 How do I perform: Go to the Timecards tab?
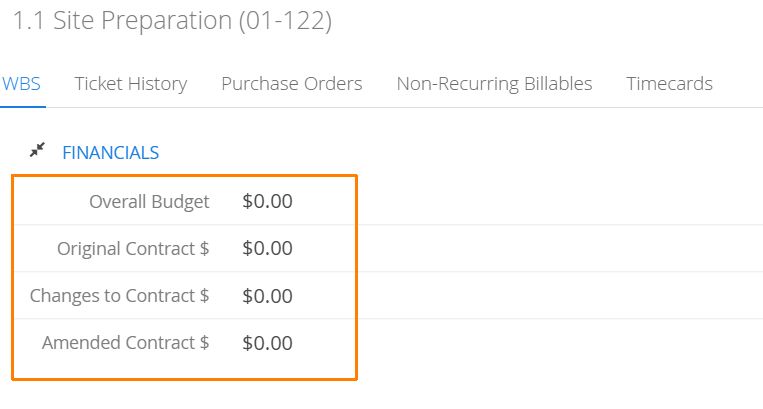(670, 84)
